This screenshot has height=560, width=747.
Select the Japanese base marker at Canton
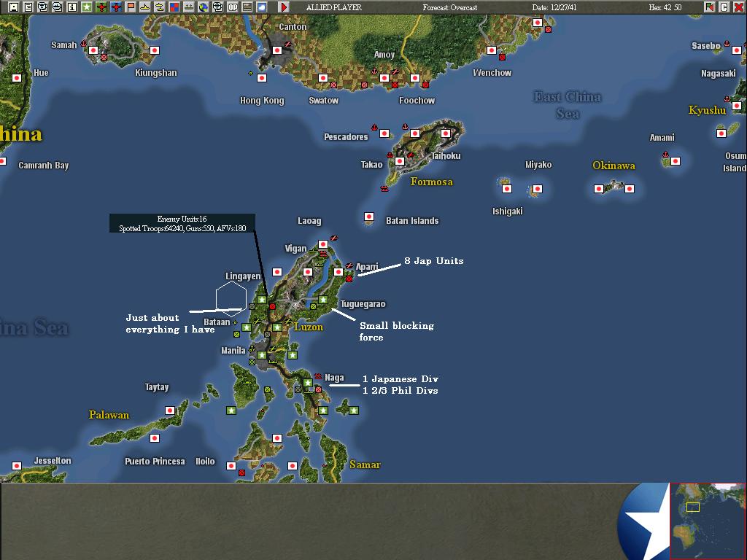[277, 50]
